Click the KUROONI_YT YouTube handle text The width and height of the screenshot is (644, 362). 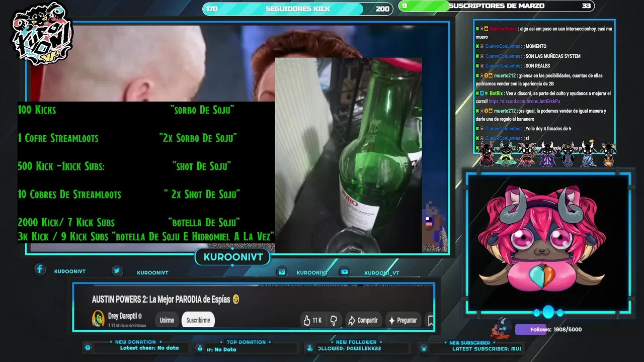pos(381,273)
